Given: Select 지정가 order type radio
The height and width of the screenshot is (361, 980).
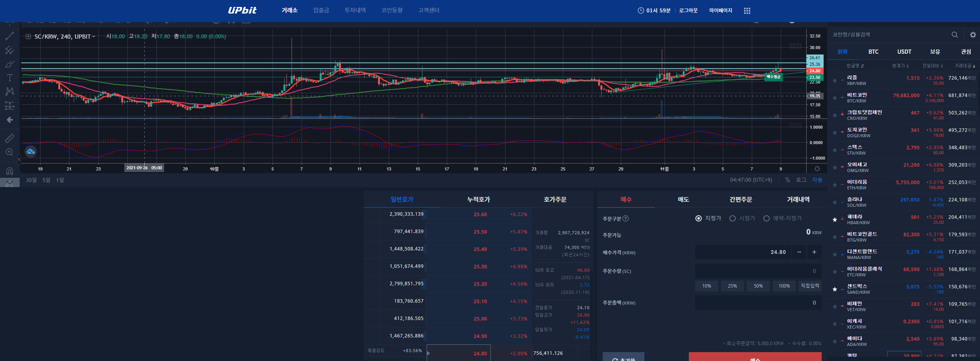Looking at the screenshot, I should (x=699, y=218).
